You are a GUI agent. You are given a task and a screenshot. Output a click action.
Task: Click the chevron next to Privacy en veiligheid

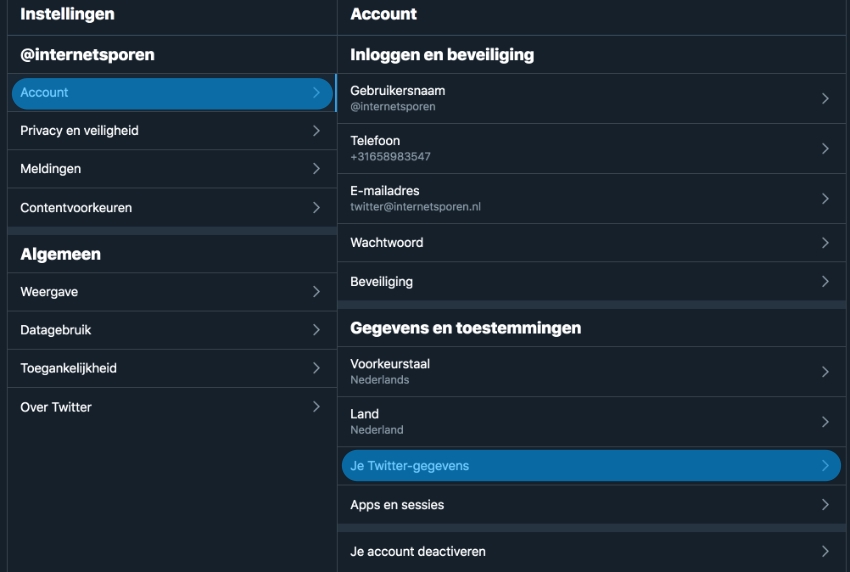(316, 131)
